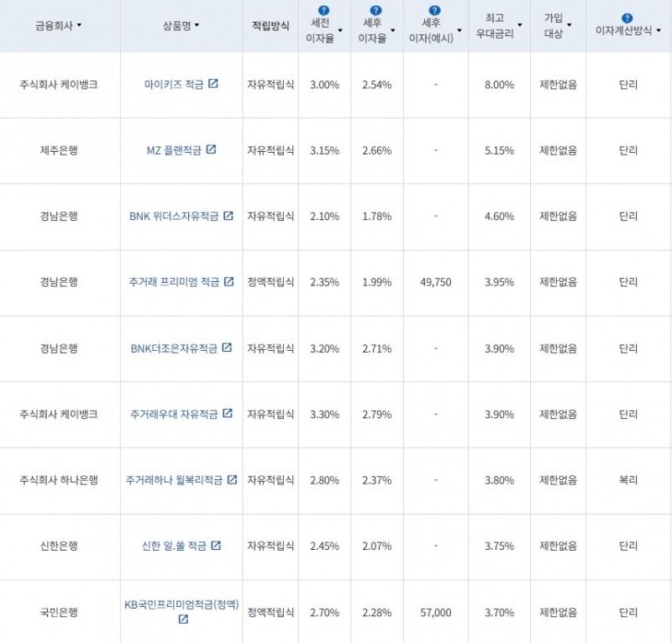Open external link icon beside 주거래 프리미엄 적금

click(x=228, y=281)
